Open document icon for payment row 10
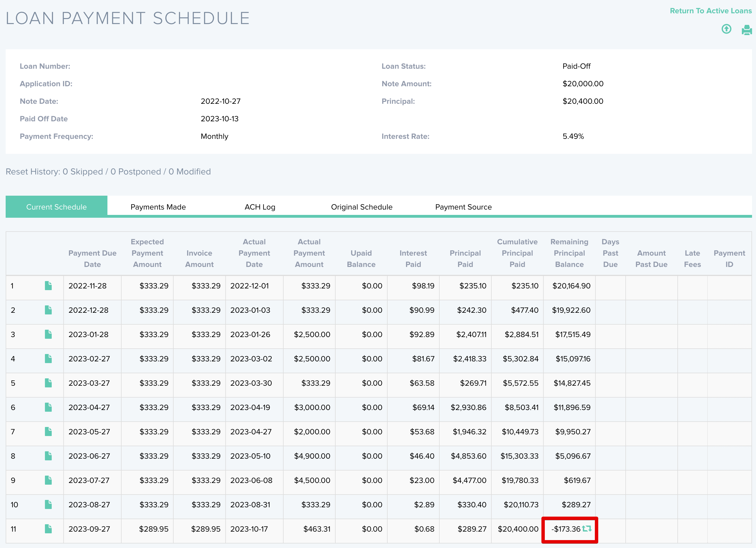 48,505
